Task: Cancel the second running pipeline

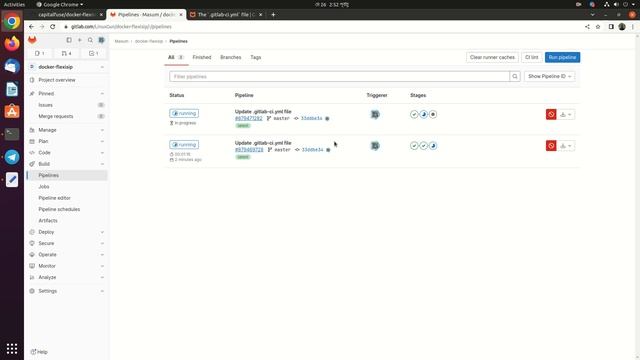Action: [x=551, y=146]
